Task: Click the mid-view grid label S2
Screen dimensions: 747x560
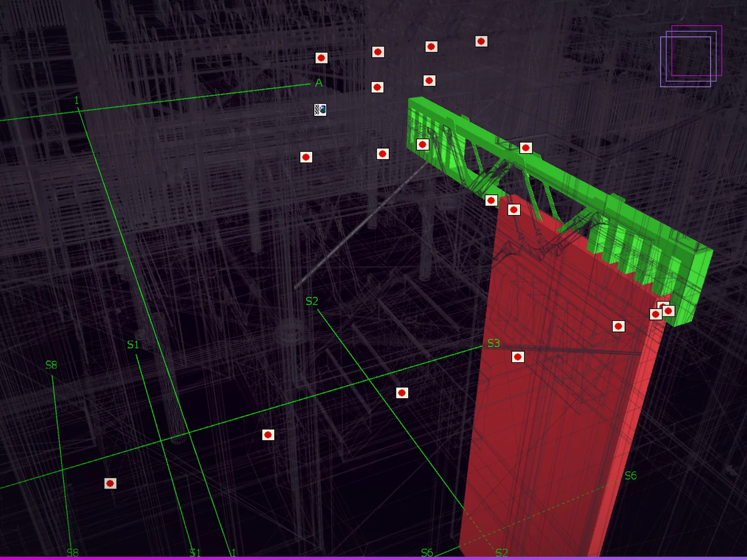Action: tap(312, 301)
